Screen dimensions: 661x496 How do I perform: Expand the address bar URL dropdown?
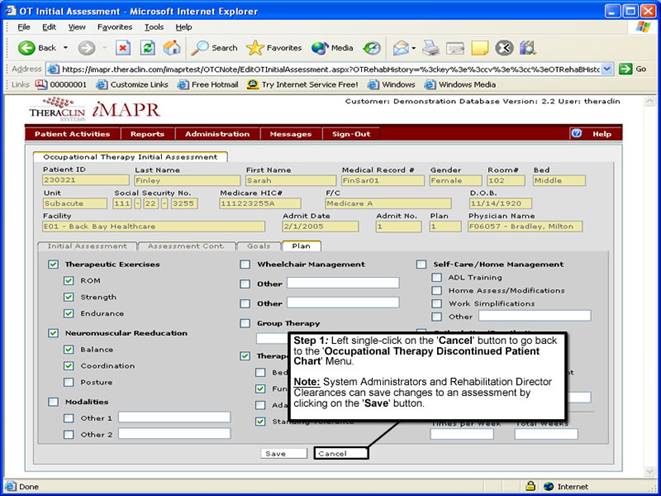tap(608, 69)
